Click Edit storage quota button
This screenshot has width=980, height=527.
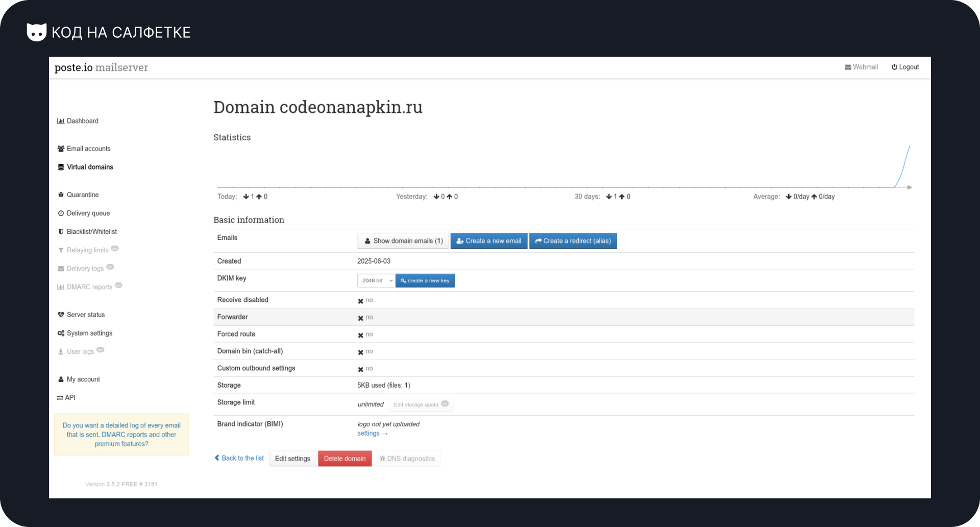421,404
